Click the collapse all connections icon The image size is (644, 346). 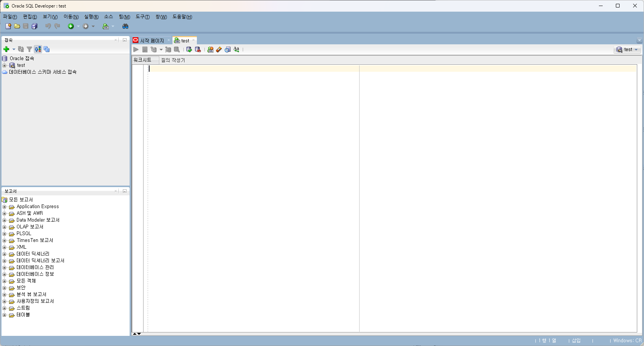[x=47, y=49]
